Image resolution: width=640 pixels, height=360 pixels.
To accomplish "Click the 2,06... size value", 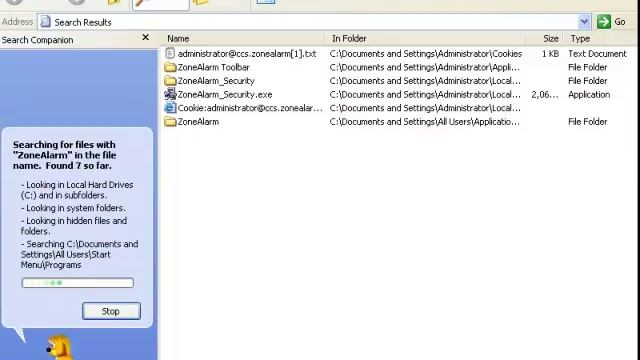I will [544, 94].
